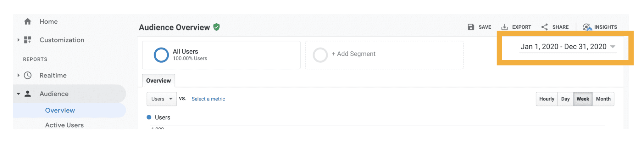644x143 pixels.
Task: Open the Insights icon
Action: [x=587, y=27]
